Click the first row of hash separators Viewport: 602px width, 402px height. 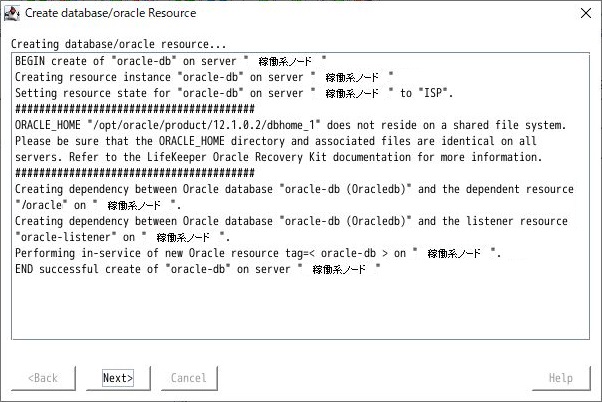click(x=135, y=109)
